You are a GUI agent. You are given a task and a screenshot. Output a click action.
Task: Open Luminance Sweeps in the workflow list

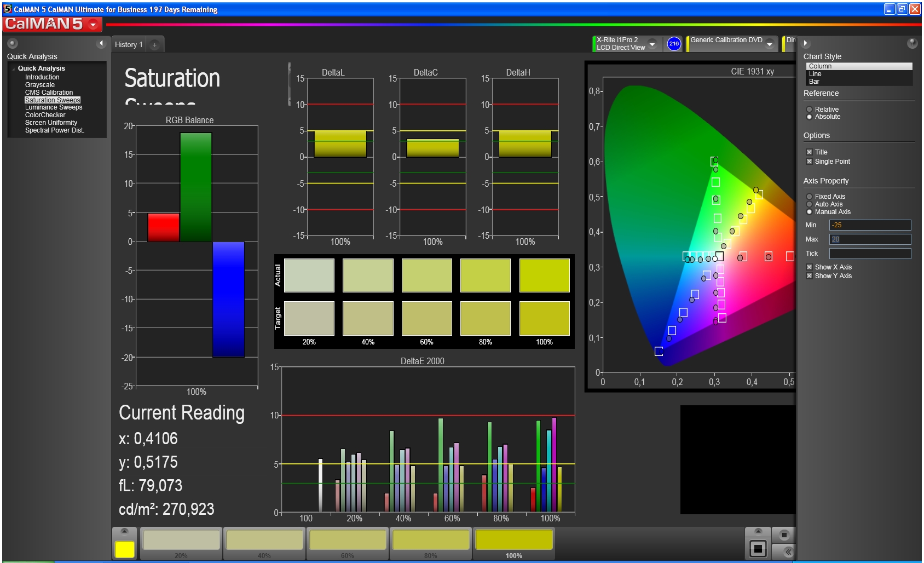click(x=53, y=107)
